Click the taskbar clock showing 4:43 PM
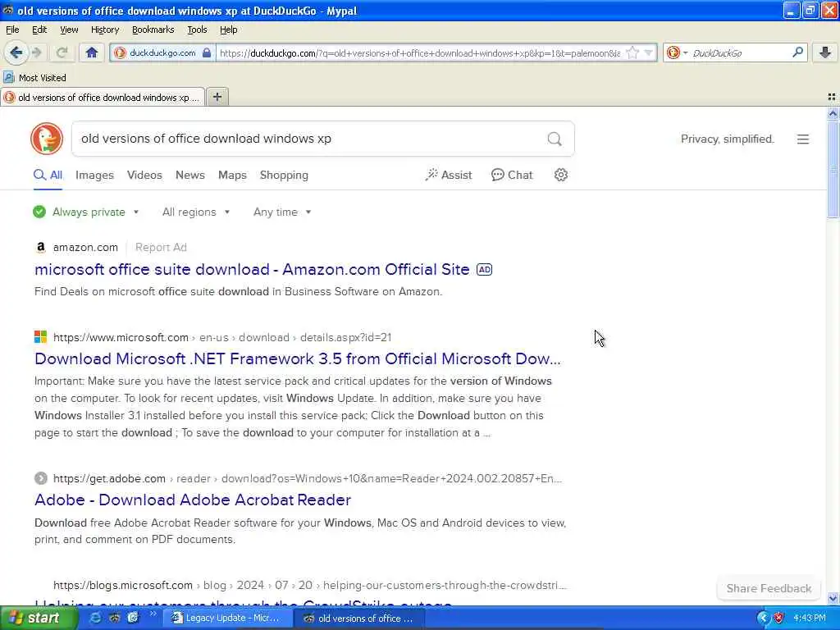Viewport: 840px width, 630px height. point(810,619)
